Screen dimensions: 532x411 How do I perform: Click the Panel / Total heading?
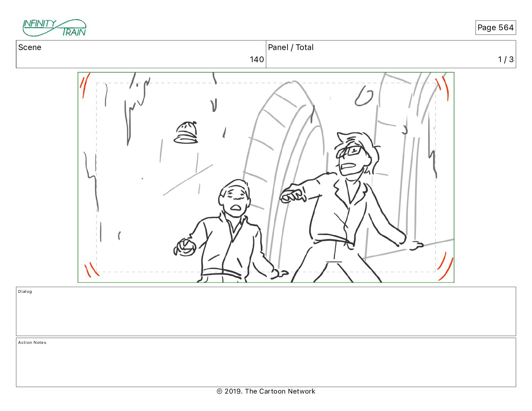point(291,47)
